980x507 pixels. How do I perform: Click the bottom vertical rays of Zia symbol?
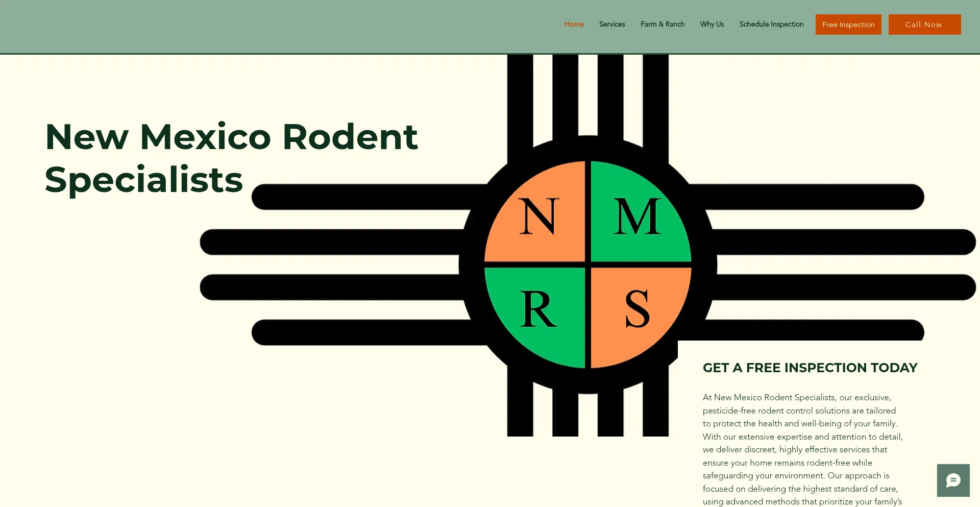(587, 414)
